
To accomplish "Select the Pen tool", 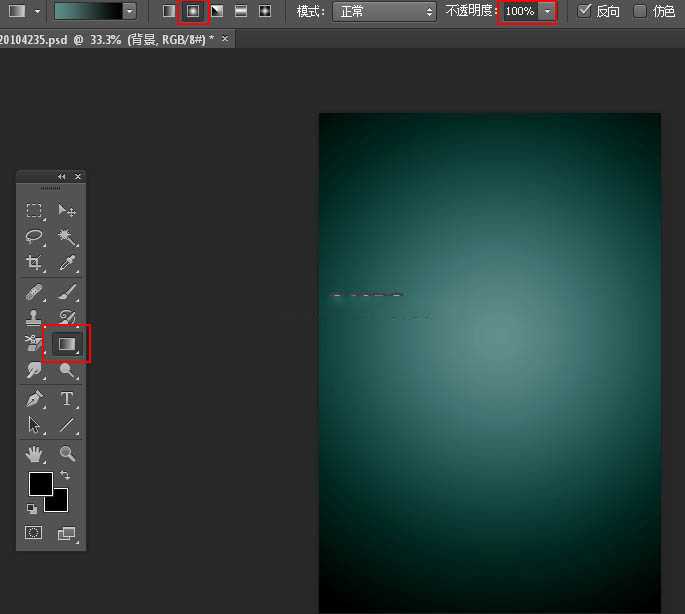I will (x=34, y=398).
